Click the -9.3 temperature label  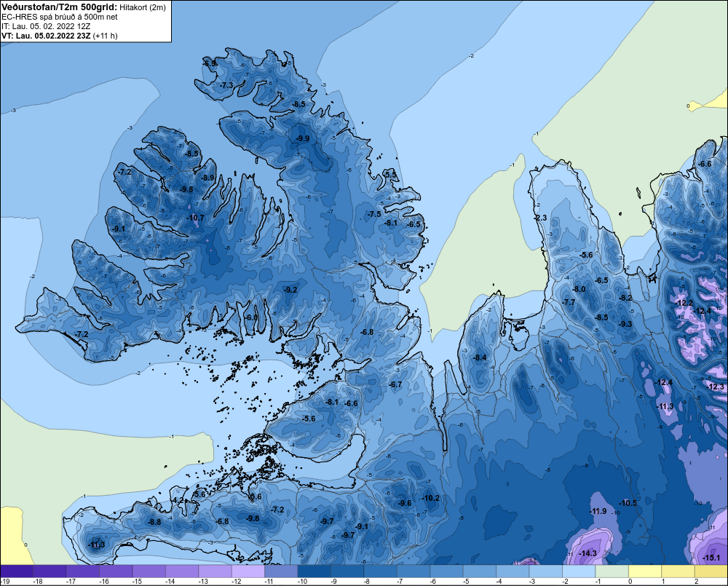pyautogui.click(x=625, y=324)
